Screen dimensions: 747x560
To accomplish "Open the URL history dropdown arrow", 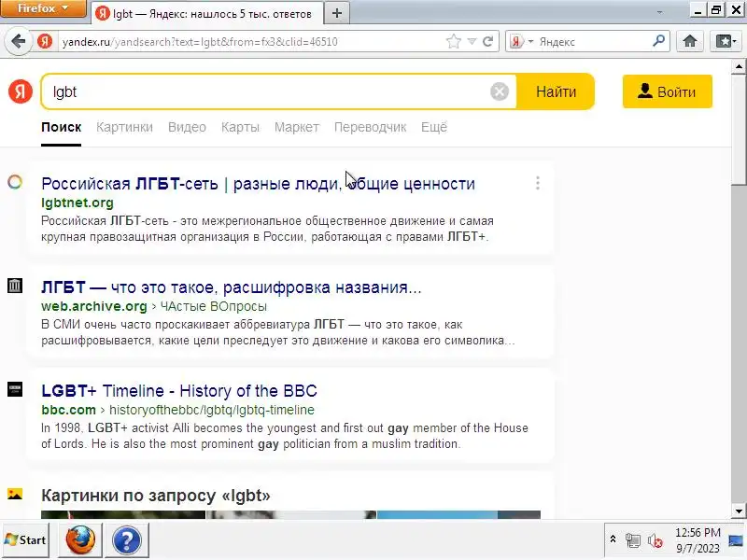I will point(472,42).
